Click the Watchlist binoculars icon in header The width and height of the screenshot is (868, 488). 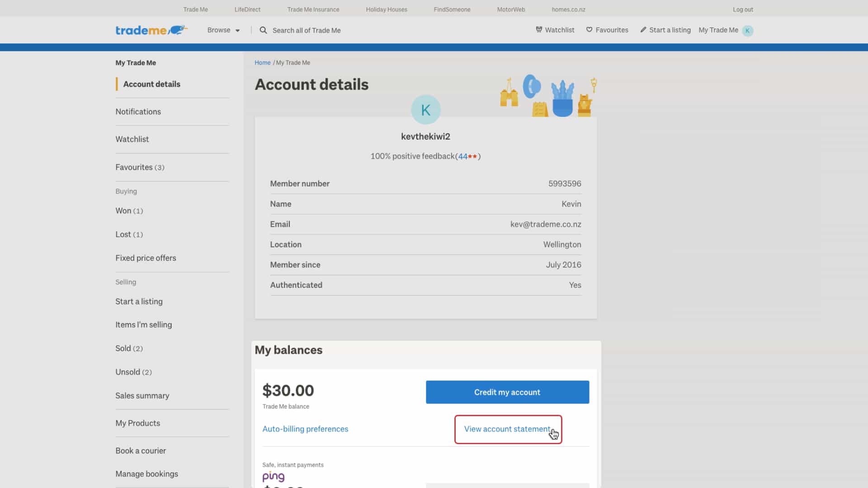click(x=539, y=30)
